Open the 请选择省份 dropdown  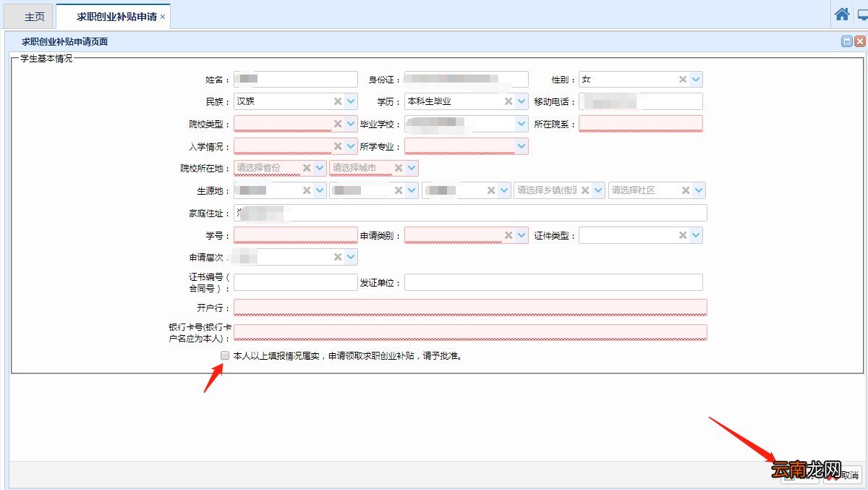pyautogui.click(x=318, y=168)
